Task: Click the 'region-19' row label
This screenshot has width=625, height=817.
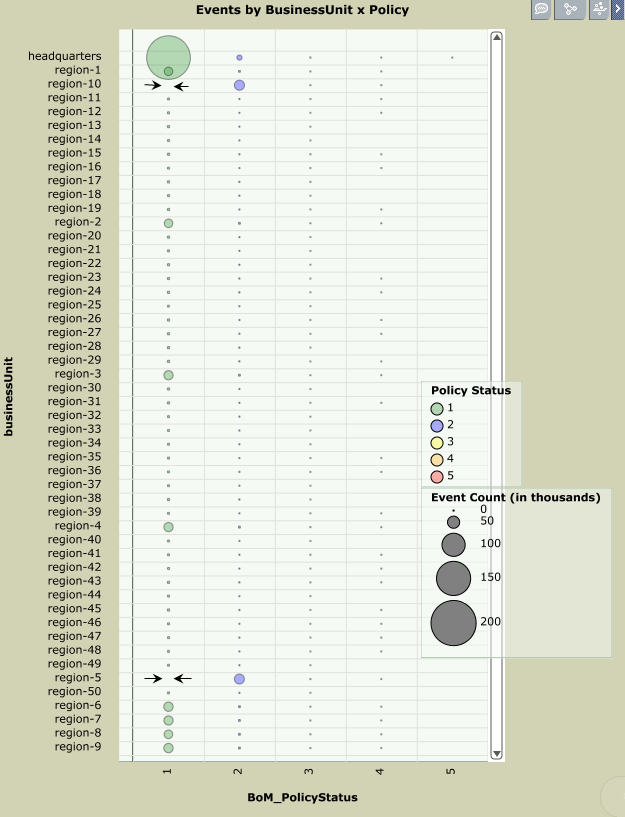Action: [74, 208]
